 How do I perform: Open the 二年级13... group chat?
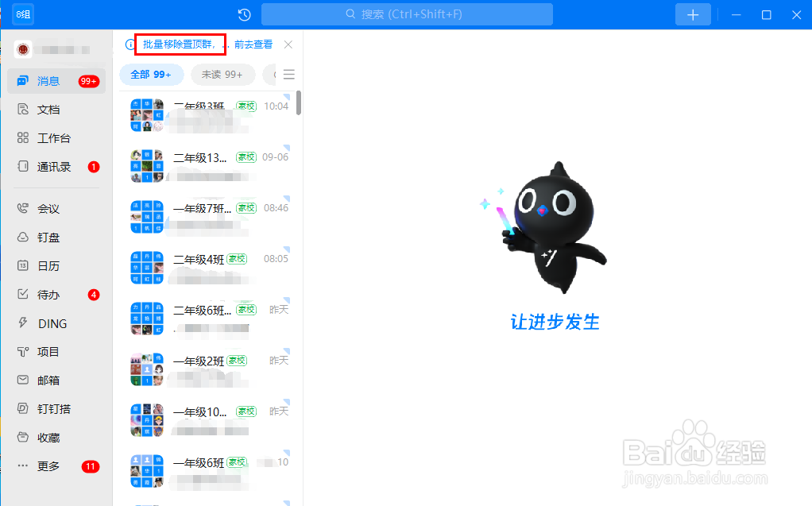point(208,166)
